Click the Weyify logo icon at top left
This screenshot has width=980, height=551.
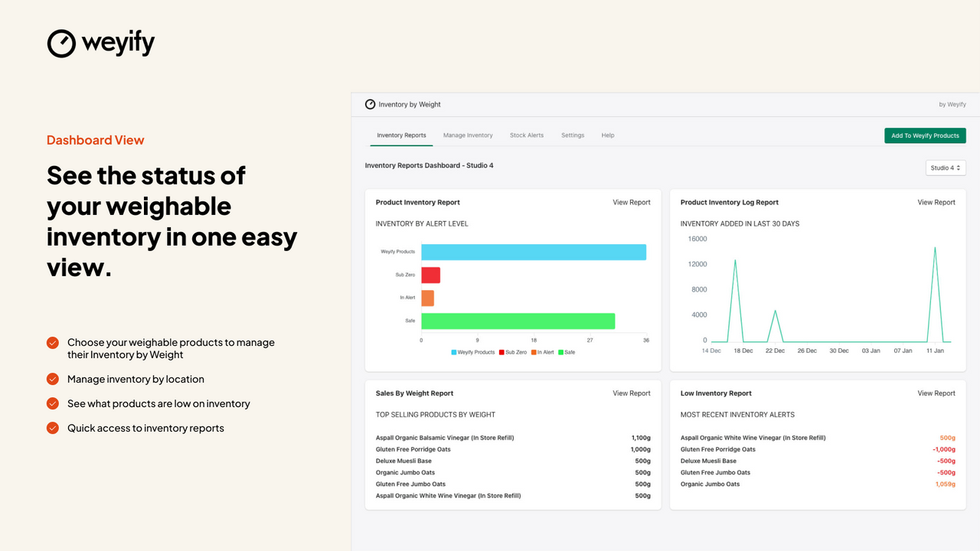click(61, 44)
